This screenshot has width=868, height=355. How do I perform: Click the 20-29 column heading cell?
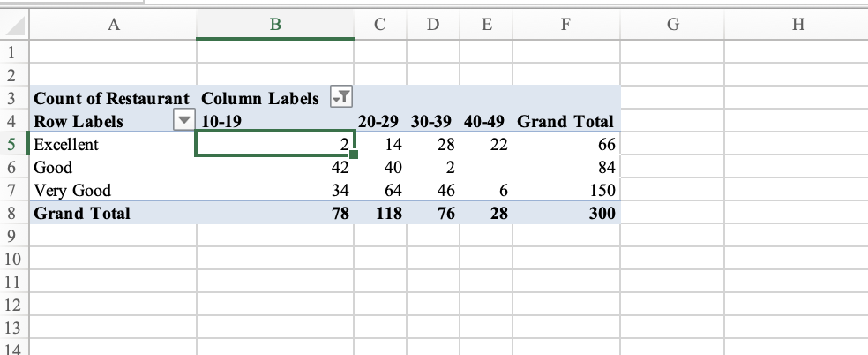point(381,121)
